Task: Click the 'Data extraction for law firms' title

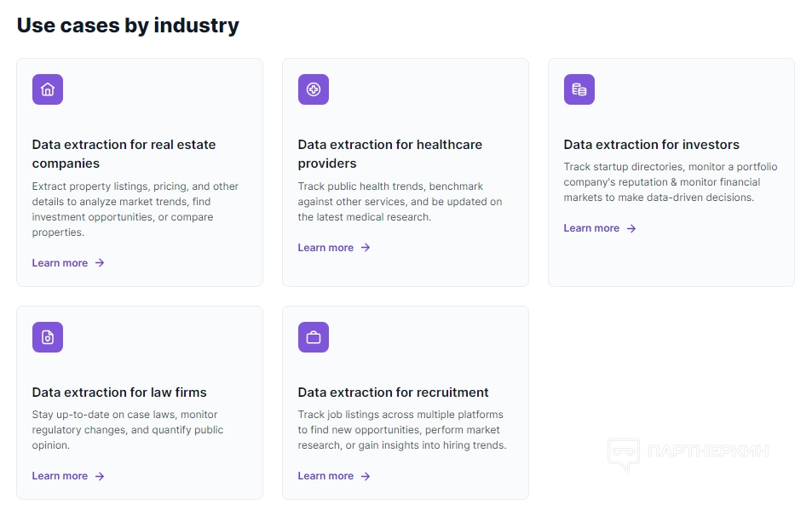Action: 119,393
